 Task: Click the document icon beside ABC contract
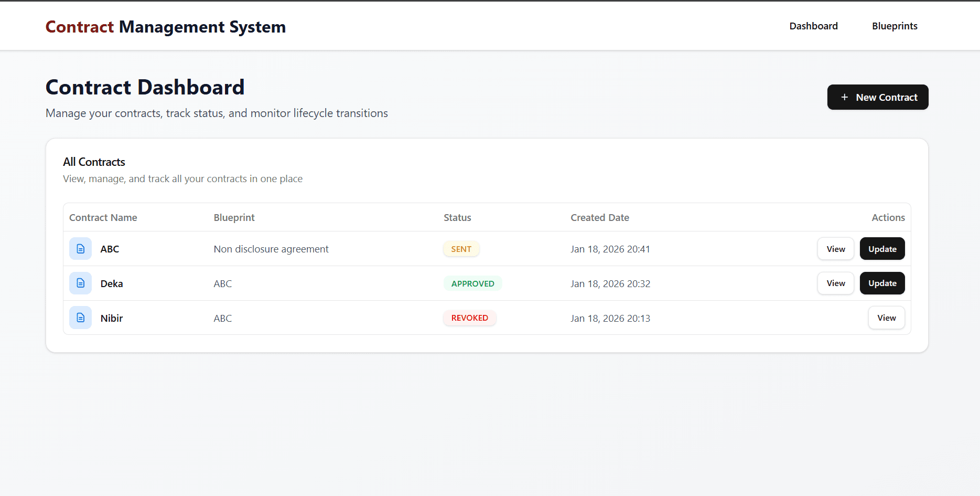coord(80,248)
